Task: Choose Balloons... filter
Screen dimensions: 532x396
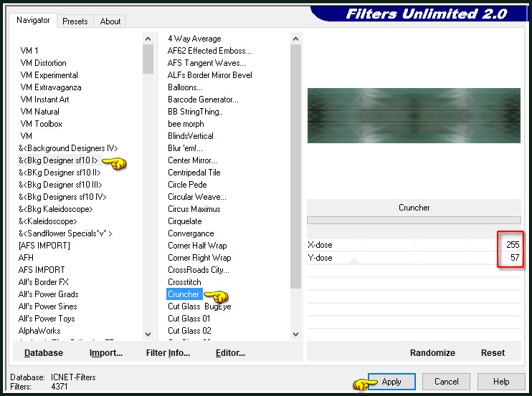Action: coord(185,87)
